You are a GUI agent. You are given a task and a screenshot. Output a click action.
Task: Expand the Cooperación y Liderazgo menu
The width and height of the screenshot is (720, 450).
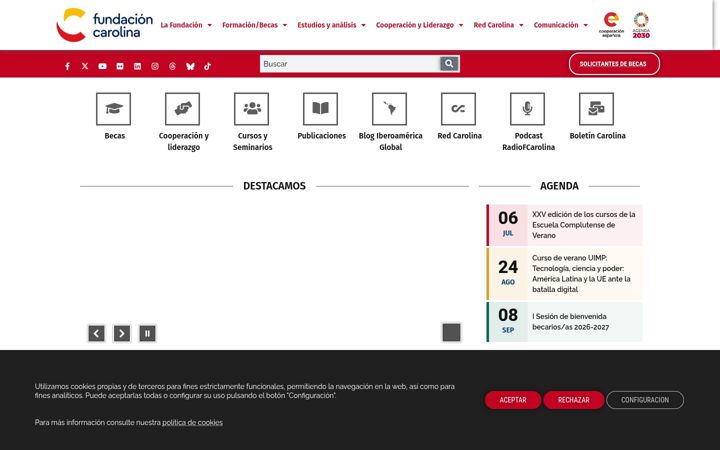(419, 25)
